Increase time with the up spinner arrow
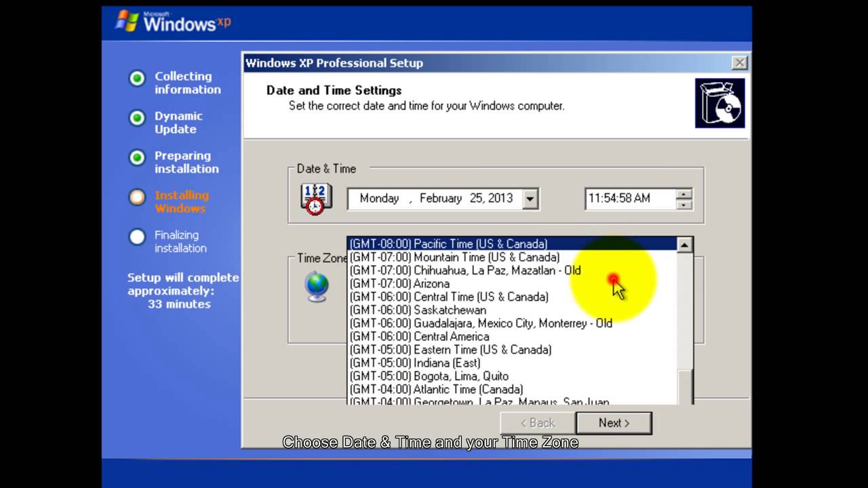The width and height of the screenshot is (868, 488). click(x=684, y=194)
